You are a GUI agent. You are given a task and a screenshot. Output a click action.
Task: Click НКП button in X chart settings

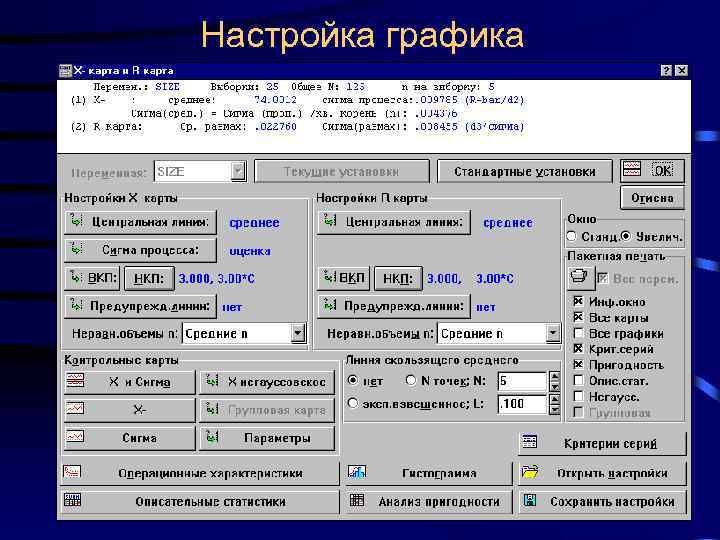[x=149, y=278]
